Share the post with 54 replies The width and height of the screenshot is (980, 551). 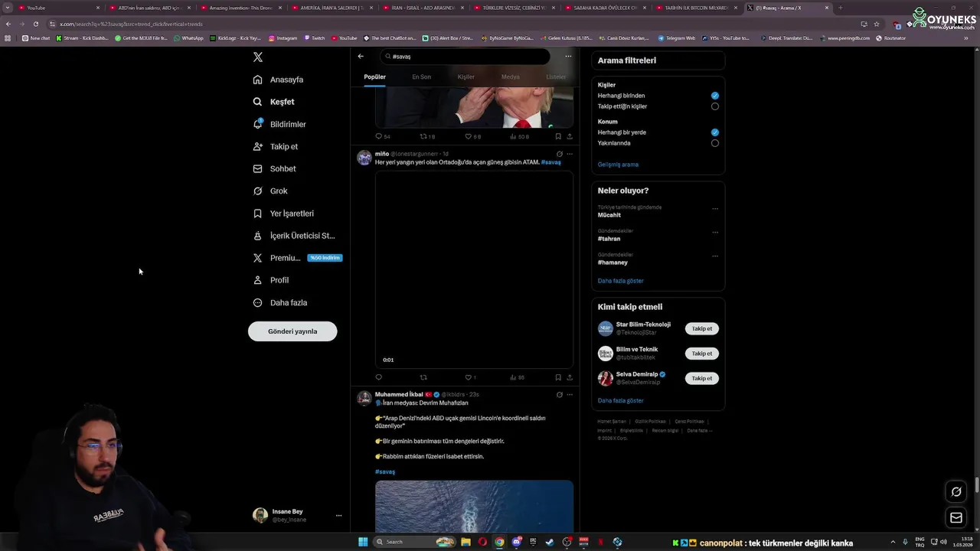pos(570,136)
